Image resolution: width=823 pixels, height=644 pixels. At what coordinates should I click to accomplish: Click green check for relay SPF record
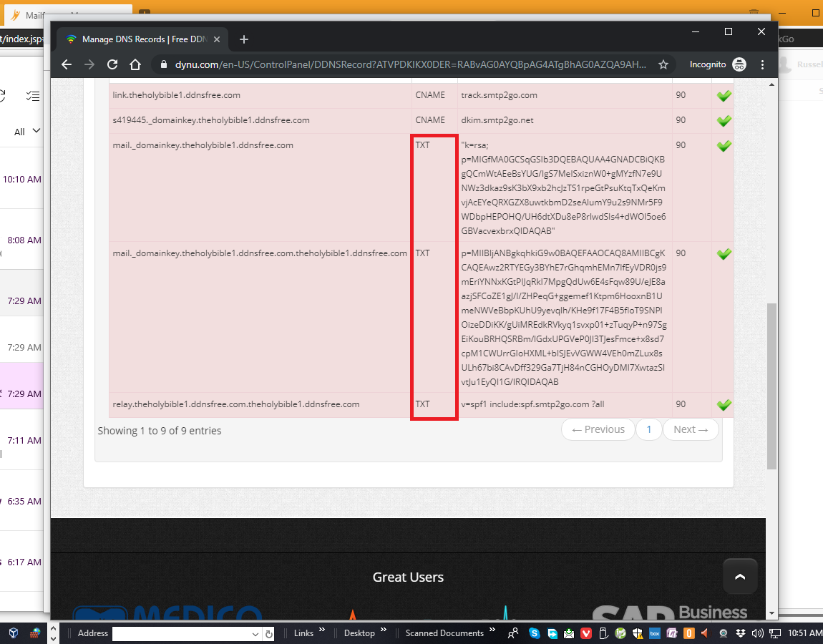click(724, 405)
